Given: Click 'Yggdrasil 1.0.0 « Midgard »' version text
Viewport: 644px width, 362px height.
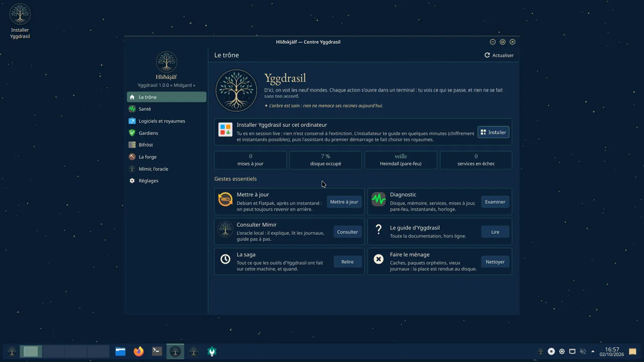Looking at the screenshot, I should coord(167,85).
